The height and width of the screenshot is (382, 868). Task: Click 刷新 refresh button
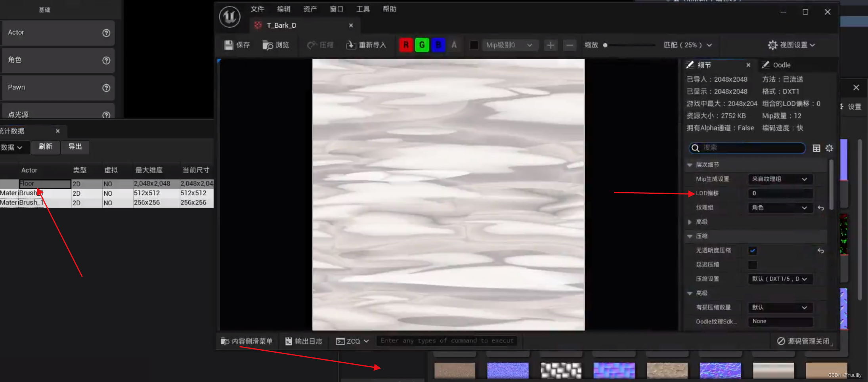click(x=46, y=147)
